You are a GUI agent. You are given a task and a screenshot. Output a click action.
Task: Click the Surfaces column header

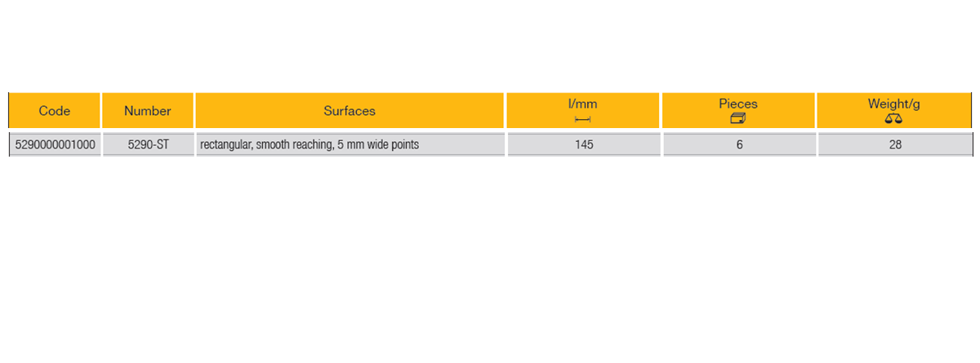tap(350, 111)
